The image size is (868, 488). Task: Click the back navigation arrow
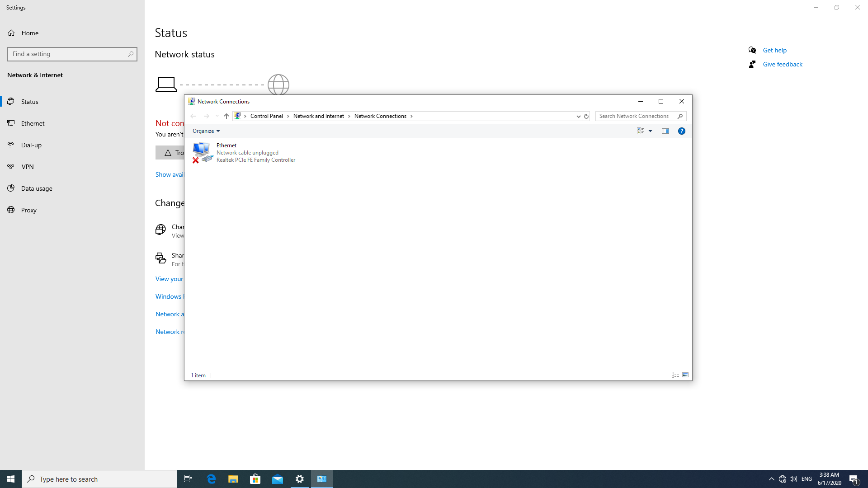tap(193, 116)
